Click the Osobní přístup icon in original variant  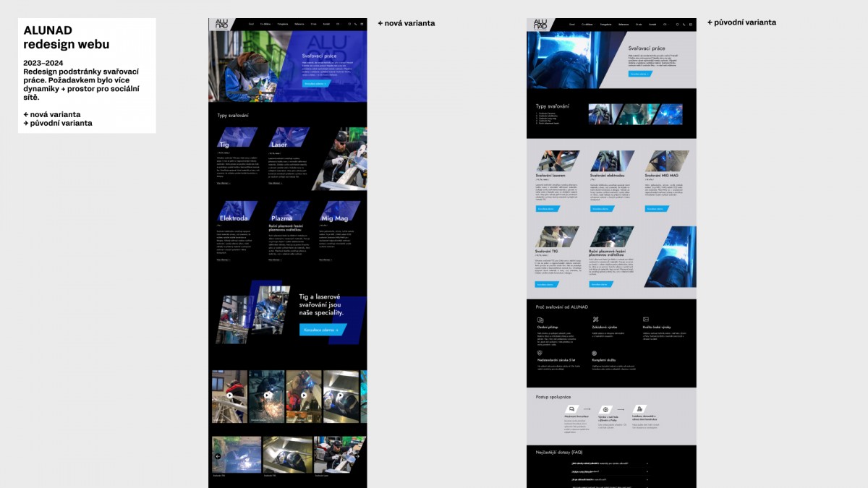[x=540, y=320]
